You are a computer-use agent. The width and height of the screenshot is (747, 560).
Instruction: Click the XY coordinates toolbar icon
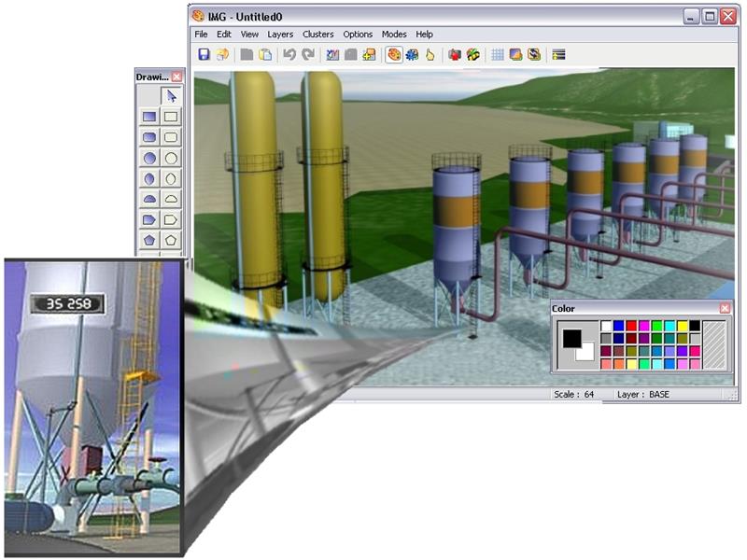point(332,55)
